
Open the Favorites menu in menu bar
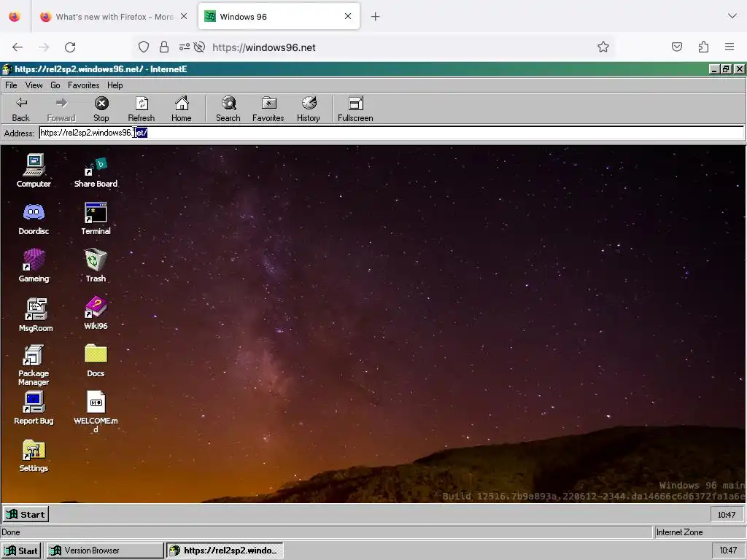pyautogui.click(x=83, y=85)
